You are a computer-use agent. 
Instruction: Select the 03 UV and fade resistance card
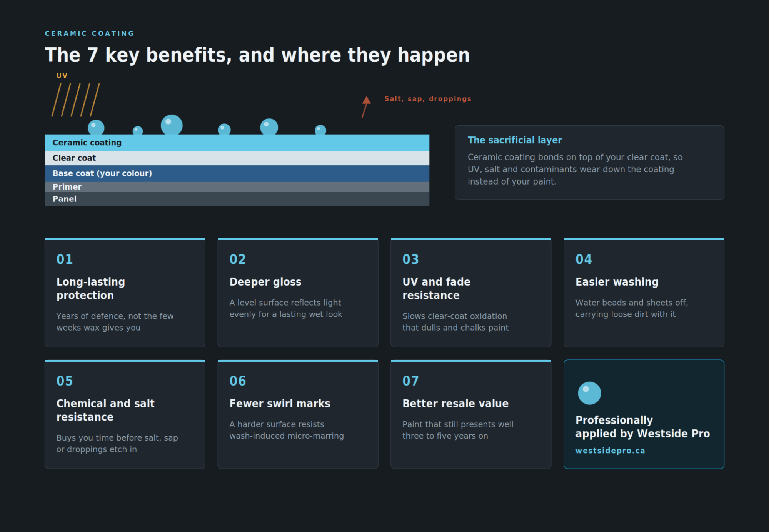[x=471, y=293]
